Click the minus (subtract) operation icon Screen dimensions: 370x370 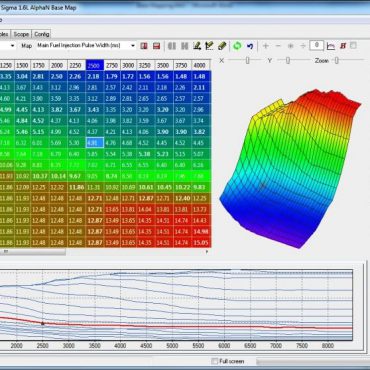pos(278,46)
